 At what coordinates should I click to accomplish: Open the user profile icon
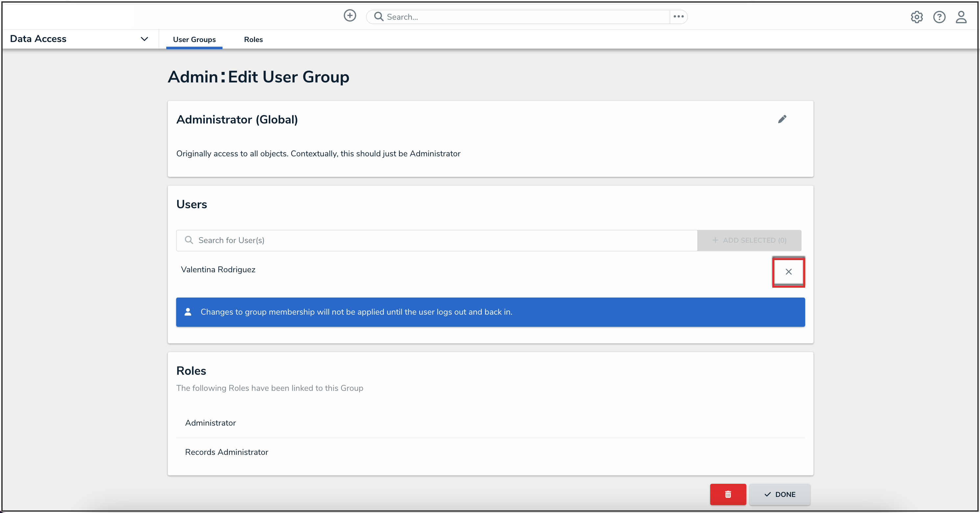[x=961, y=17]
